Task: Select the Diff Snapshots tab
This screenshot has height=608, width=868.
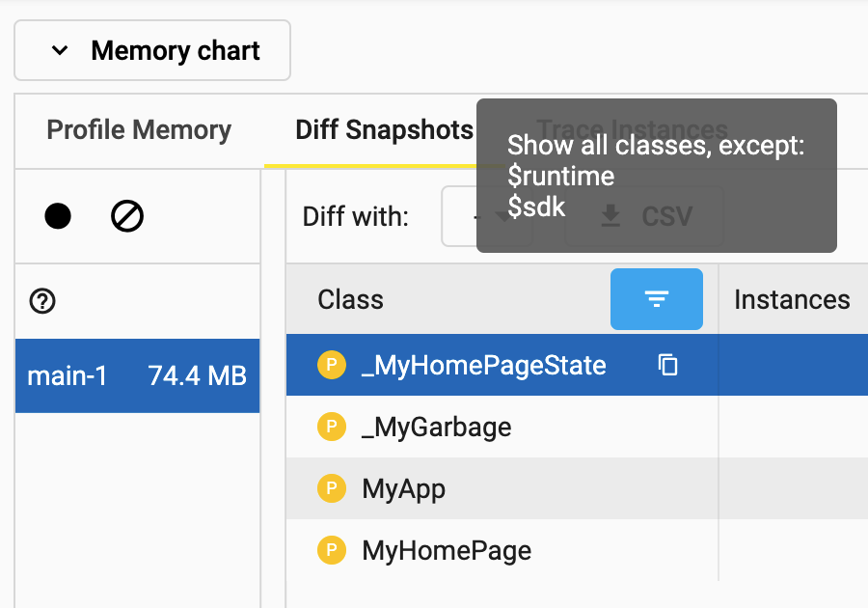Action: coord(383,129)
